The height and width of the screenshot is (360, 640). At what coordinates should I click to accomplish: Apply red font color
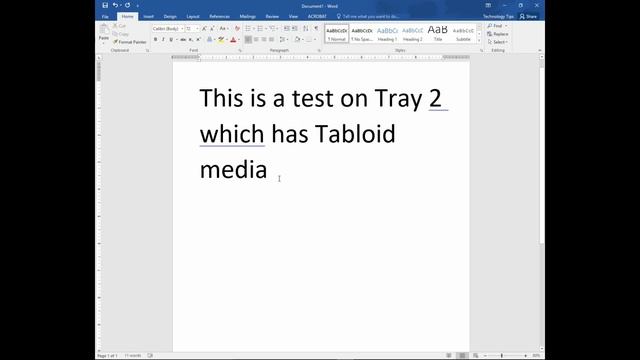(x=233, y=40)
